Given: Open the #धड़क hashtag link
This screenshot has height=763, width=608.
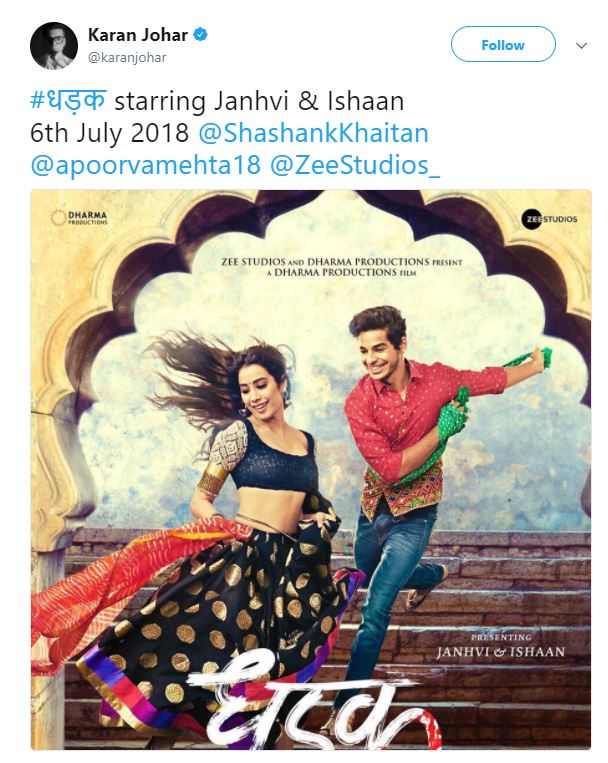Looking at the screenshot, I should coord(68,101).
